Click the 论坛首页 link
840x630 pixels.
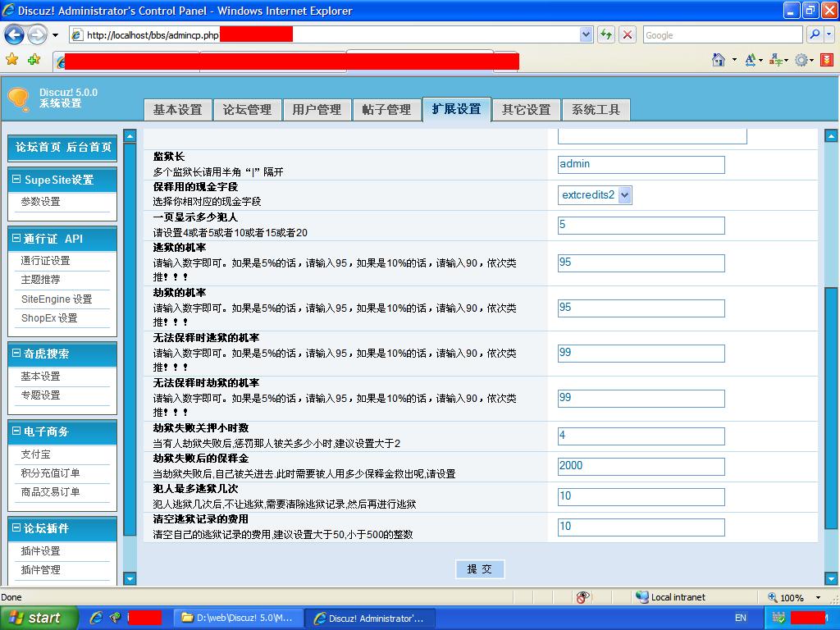38,148
